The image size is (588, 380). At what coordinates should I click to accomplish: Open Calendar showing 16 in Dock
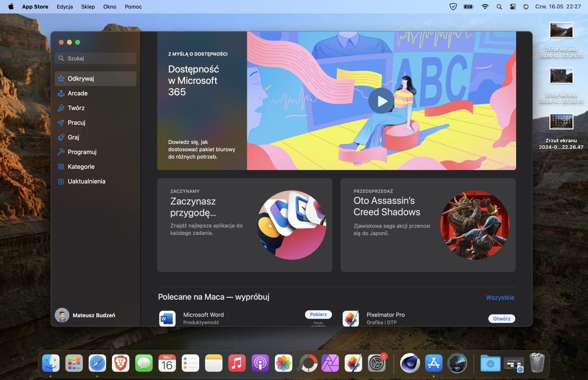coord(167,363)
